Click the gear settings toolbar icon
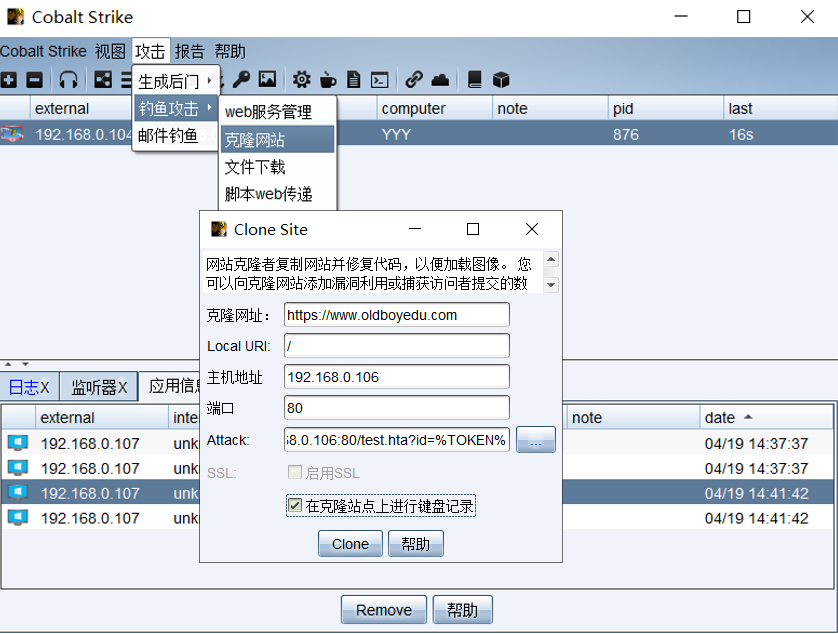This screenshot has width=838, height=634. (x=301, y=80)
